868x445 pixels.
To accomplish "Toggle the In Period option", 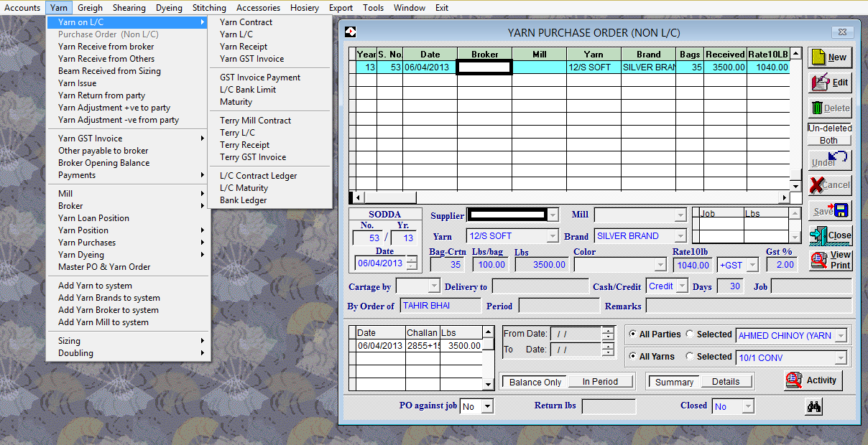I will [x=599, y=382].
